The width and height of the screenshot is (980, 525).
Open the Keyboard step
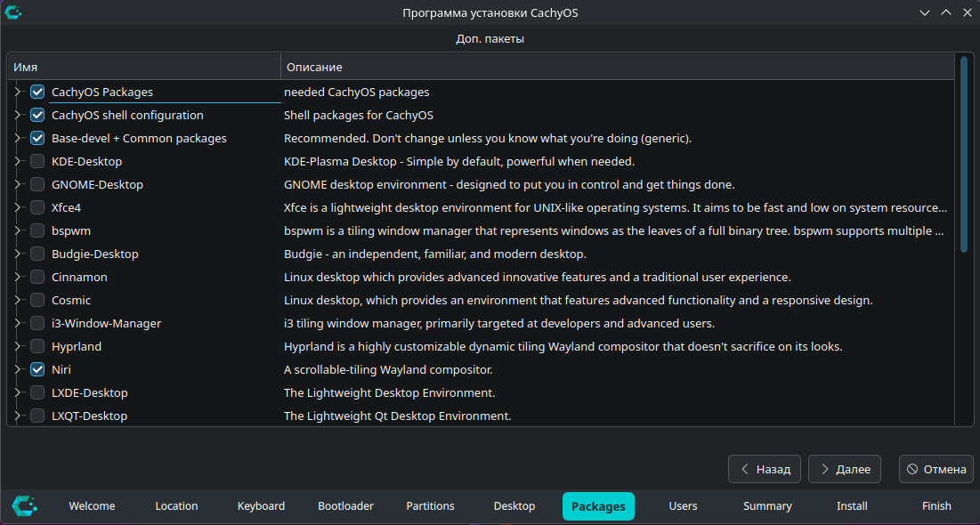[261, 506]
